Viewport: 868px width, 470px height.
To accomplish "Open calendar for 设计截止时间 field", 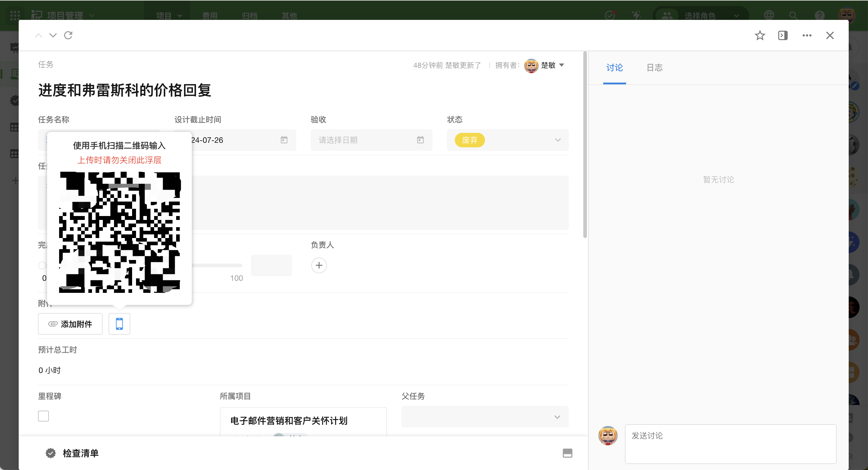I will (x=284, y=140).
